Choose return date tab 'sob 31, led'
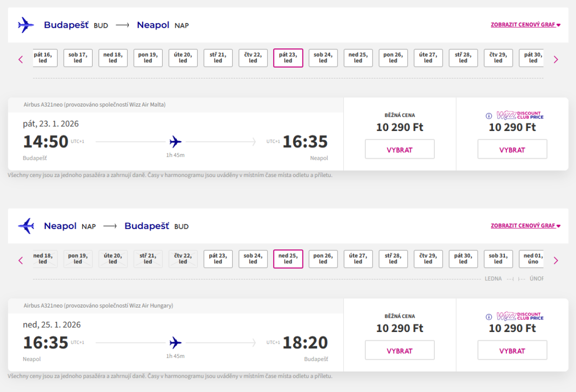 pyautogui.click(x=498, y=259)
